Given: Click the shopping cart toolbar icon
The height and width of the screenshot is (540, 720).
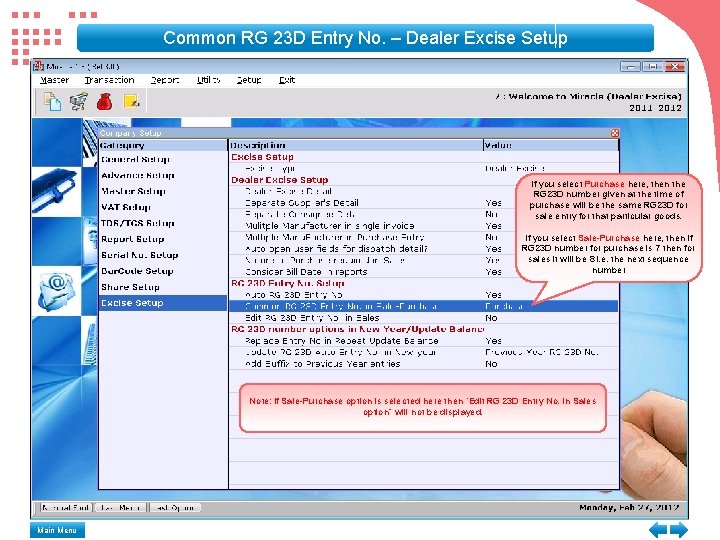Looking at the screenshot, I should click(79, 101).
